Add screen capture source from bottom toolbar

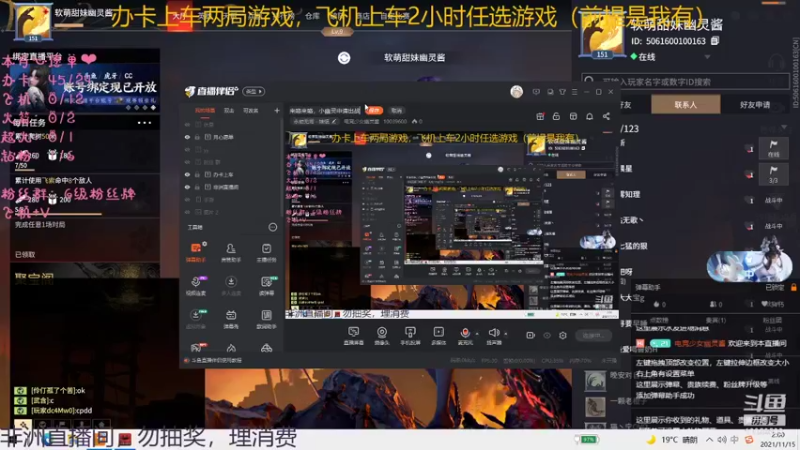coord(354,335)
